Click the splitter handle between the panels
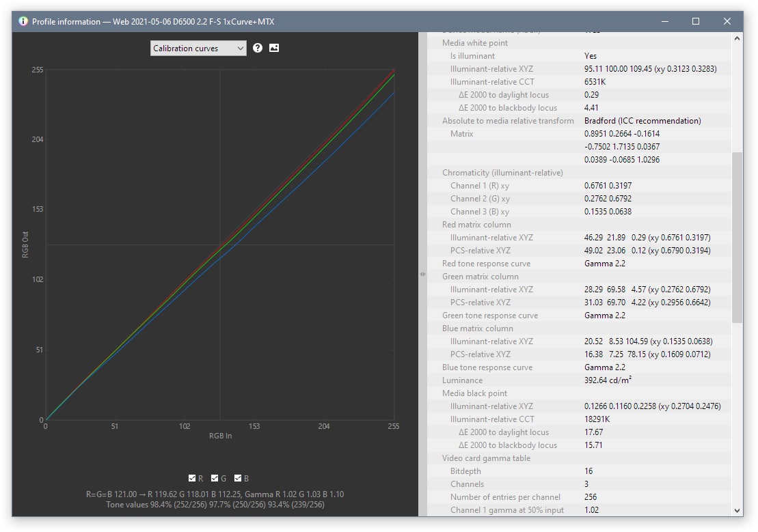Viewport: 758px width, 532px height. tap(422, 274)
